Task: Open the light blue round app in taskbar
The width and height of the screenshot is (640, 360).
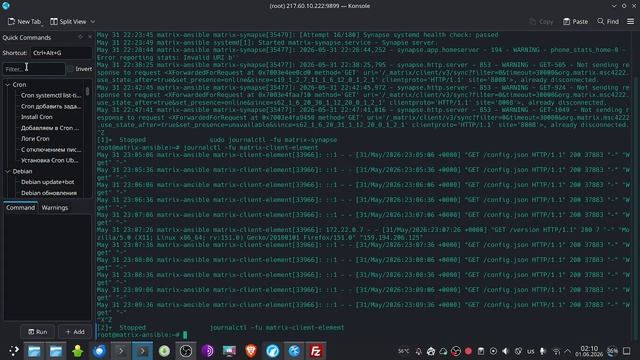Action: (x=272, y=351)
